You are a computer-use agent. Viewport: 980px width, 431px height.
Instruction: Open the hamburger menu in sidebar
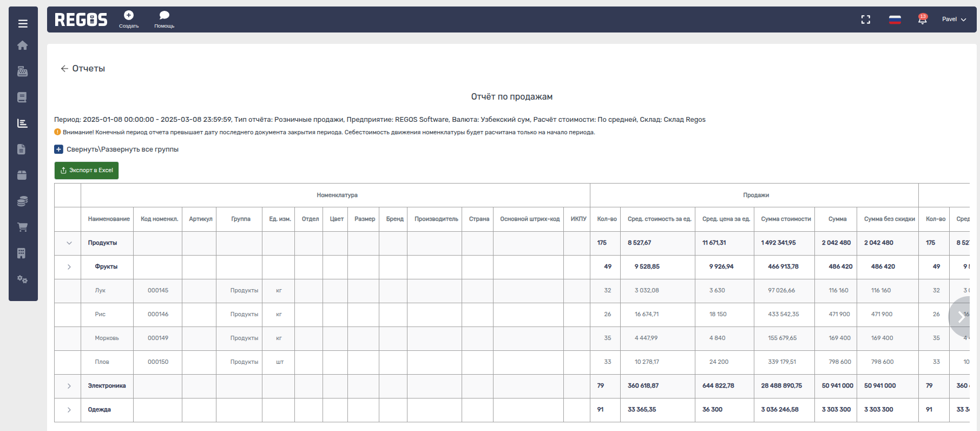(23, 23)
